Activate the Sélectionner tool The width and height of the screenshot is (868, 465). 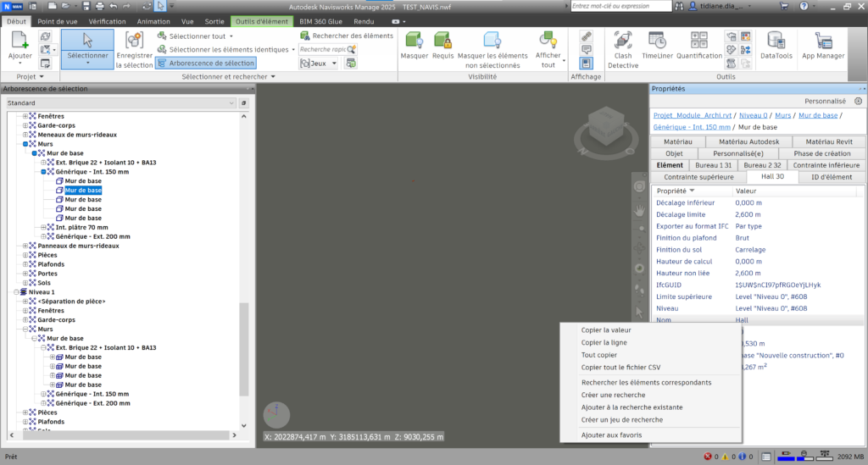point(87,47)
